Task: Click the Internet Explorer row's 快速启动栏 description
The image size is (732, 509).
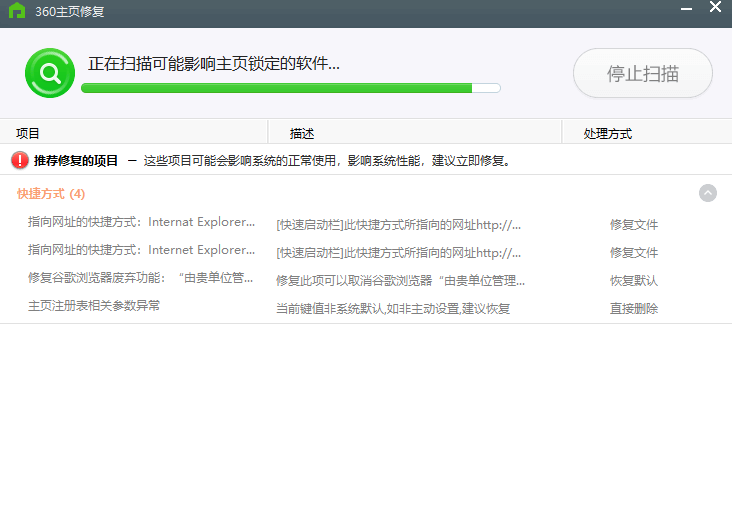Action: 399,253
